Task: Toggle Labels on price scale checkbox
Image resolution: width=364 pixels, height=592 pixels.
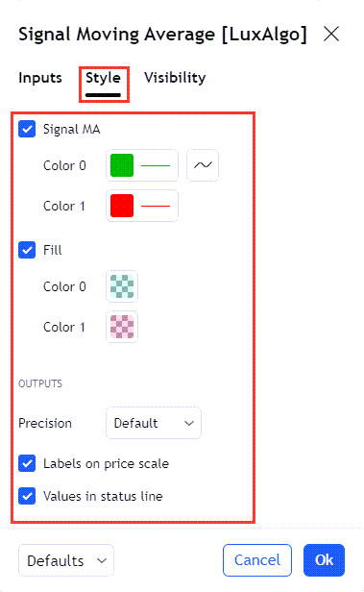Action: coord(27,463)
